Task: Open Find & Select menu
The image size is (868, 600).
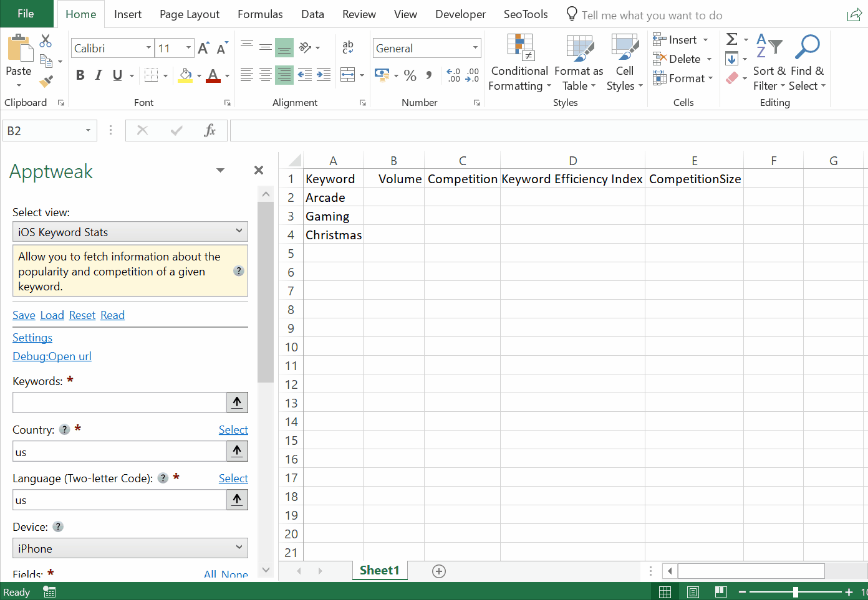Action: (x=808, y=62)
